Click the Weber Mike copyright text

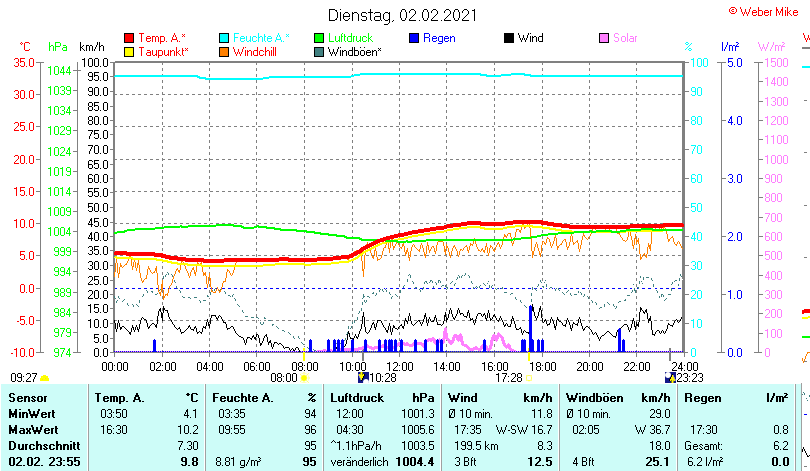(x=767, y=11)
